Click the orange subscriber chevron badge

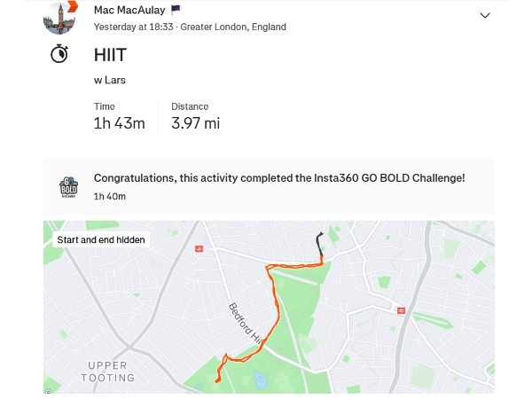pos(73,7)
